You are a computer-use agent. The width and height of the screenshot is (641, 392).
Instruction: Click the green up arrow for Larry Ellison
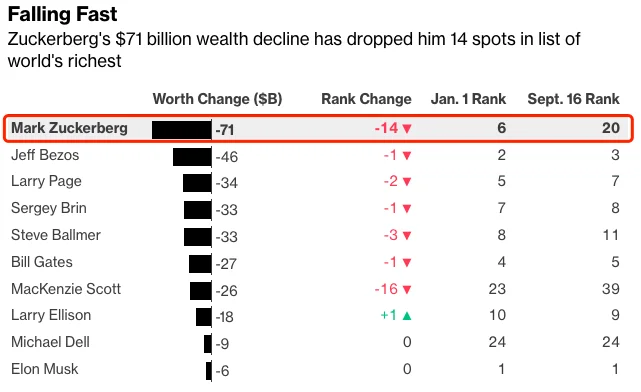pos(407,316)
